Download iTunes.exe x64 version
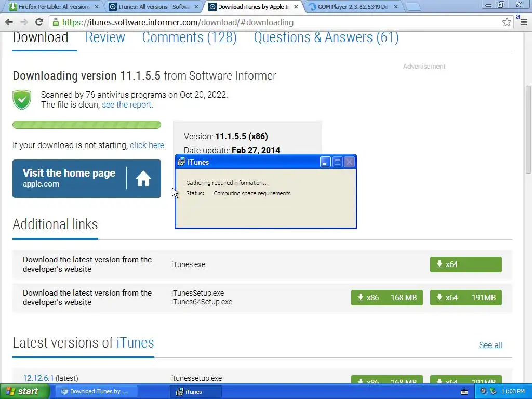The height and width of the screenshot is (399, 532). 466,264
